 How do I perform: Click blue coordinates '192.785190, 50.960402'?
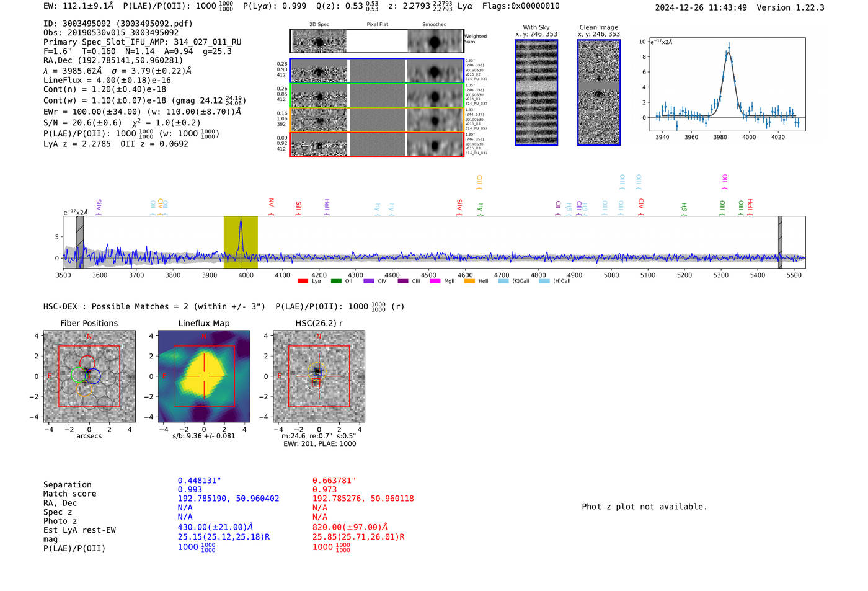pos(228,499)
